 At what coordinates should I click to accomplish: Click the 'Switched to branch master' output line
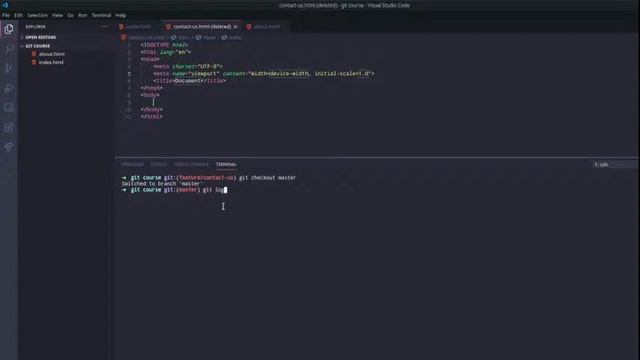coord(162,184)
